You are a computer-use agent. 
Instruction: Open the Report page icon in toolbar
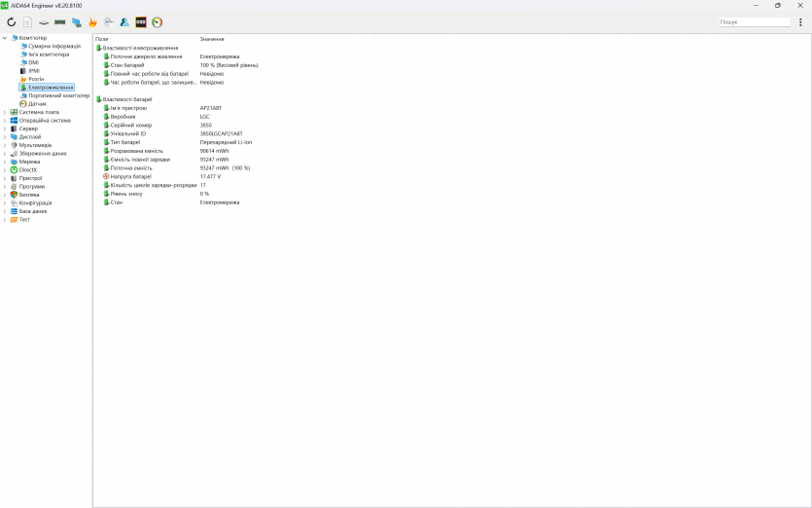(27, 21)
